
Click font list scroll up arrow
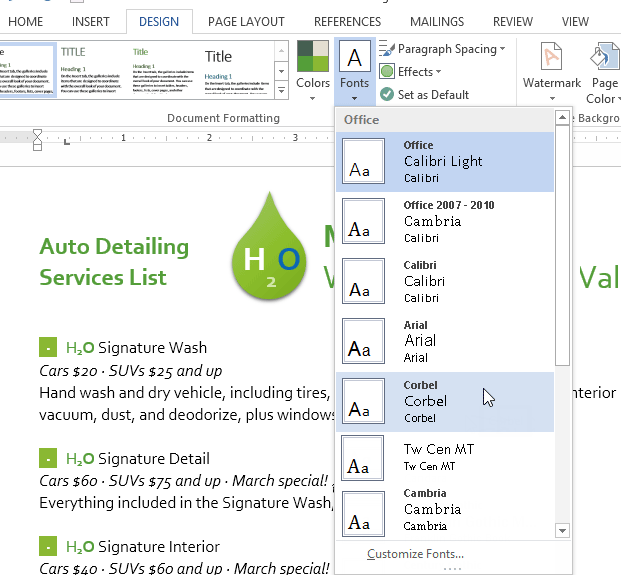[x=562, y=117]
